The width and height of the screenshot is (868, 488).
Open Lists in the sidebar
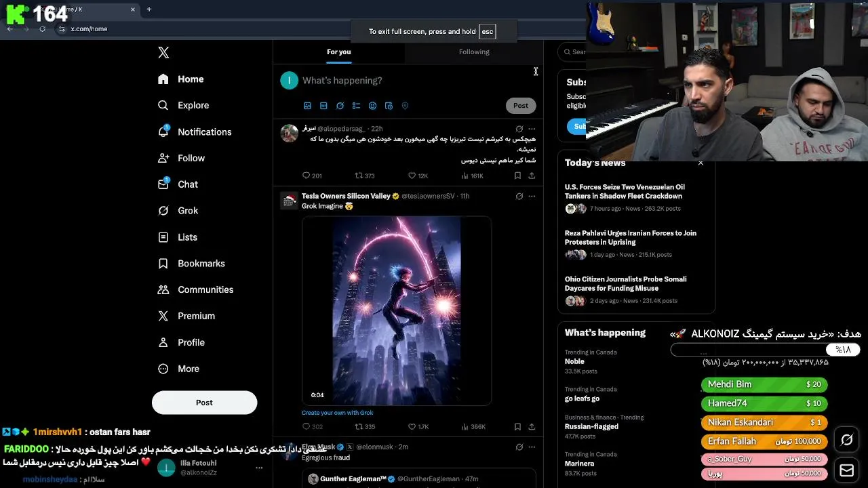(x=177, y=237)
